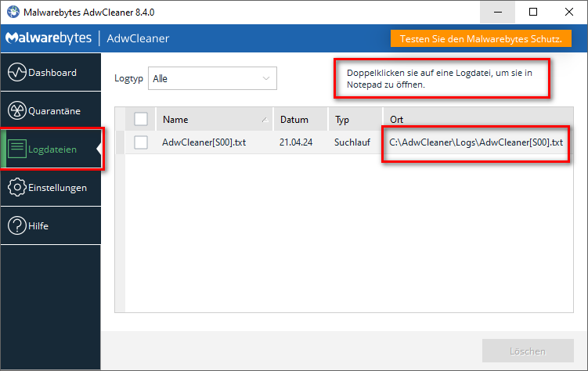Switch to Quarantäne section
588x371 pixels.
[51, 111]
